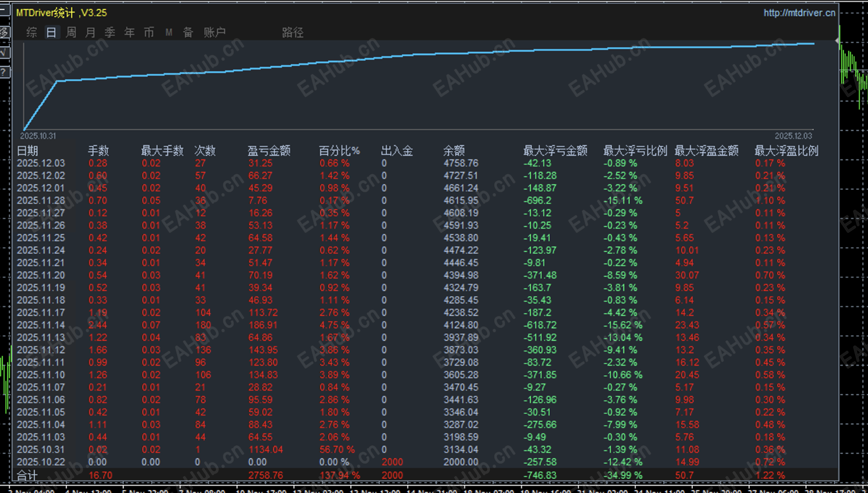The image size is (868, 493).
Task: Click the M tab in the statistics panel
Action: pos(169,33)
